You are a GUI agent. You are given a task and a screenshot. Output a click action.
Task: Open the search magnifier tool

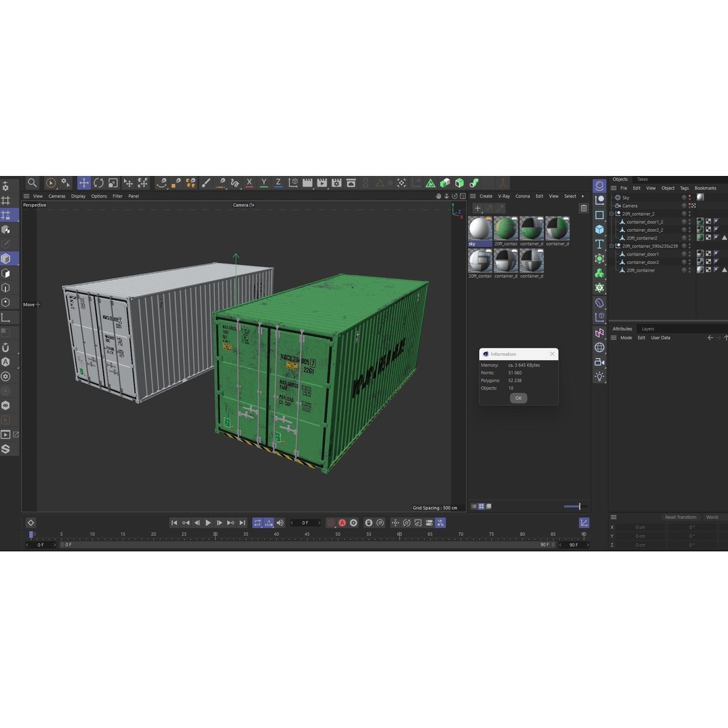coord(32,183)
